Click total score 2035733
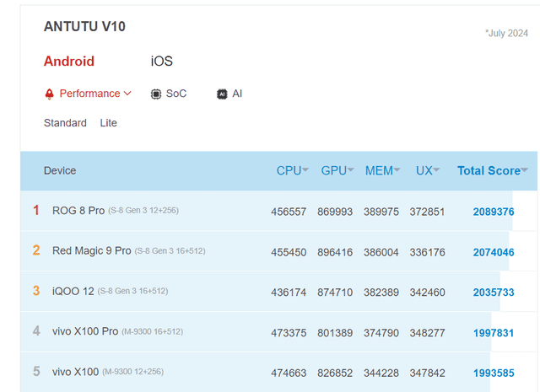 click(494, 293)
